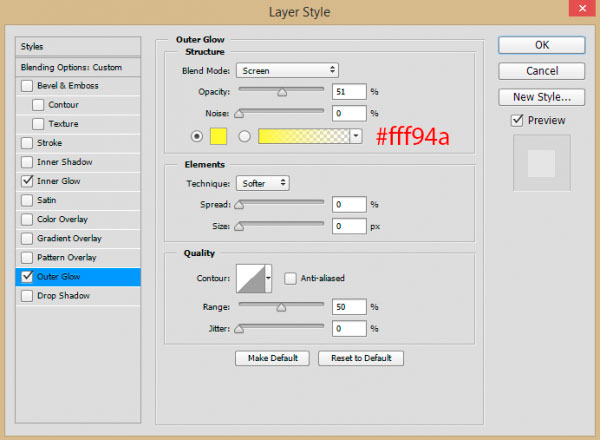Enable the Satin checkbox
600x440 pixels.
(27, 200)
